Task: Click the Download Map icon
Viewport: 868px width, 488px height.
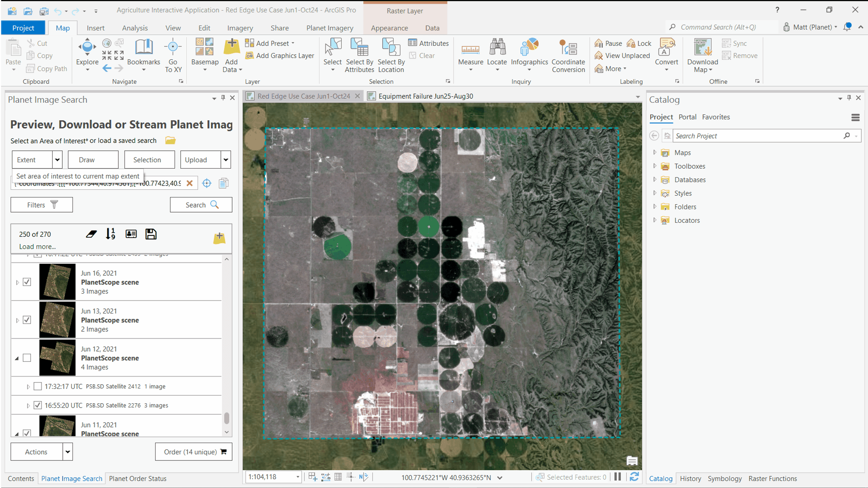Action: pyautogui.click(x=703, y=47)
